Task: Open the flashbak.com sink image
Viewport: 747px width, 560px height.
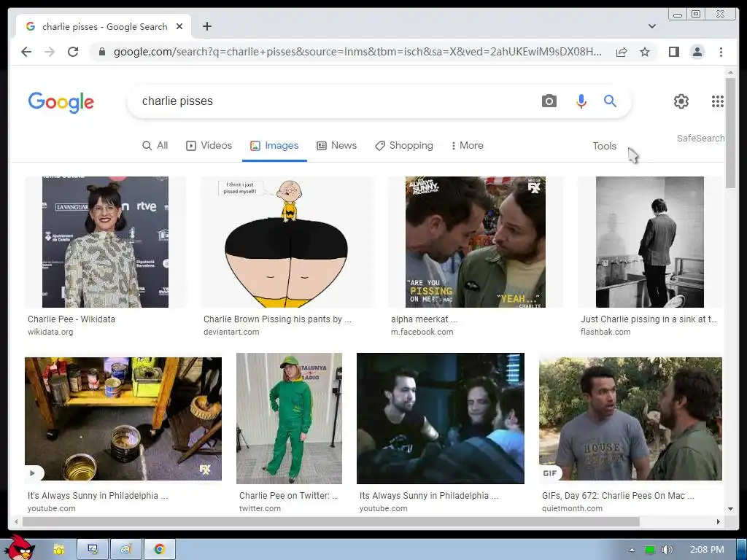Action: [x=650, y=242]
